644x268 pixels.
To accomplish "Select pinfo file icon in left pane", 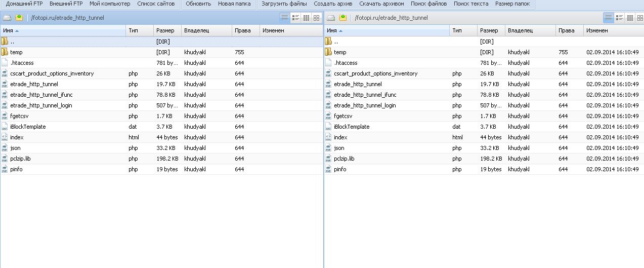I will point(5,169).
